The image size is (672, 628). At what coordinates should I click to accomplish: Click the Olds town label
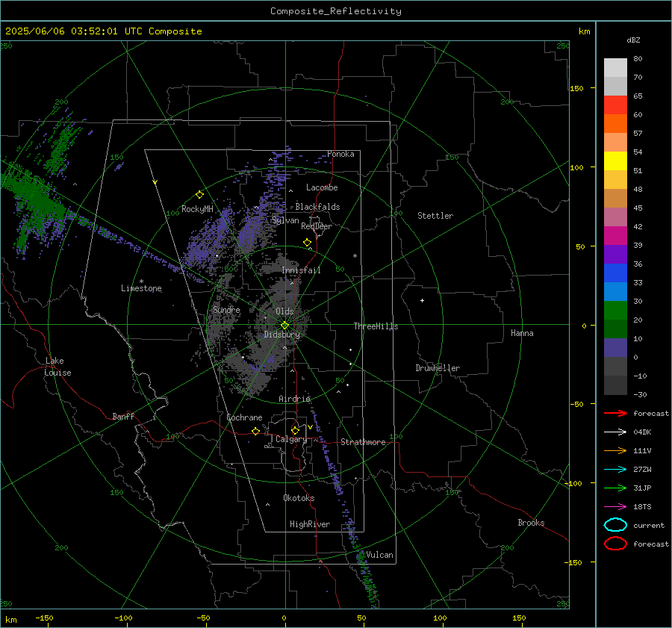pyautogui.click(x=284, y=311)
